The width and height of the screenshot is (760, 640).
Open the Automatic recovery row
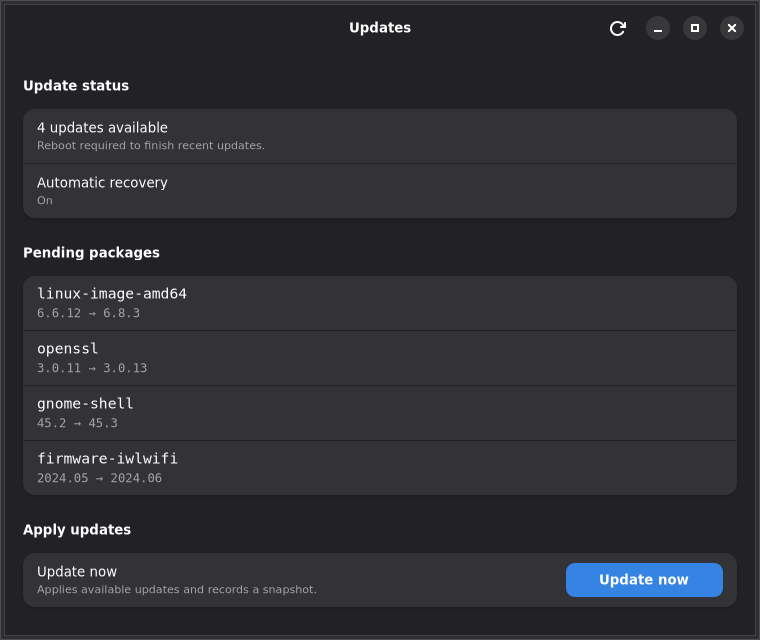[380, 191]
